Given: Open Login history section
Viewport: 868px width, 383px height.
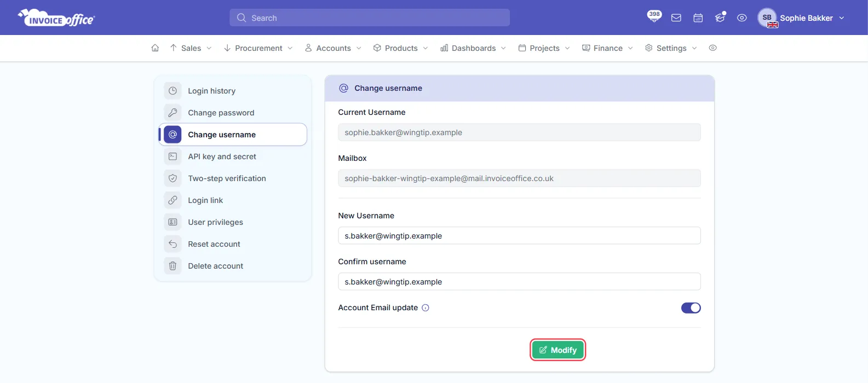Looking at the screenshot, I should pyautogui.click(x=233, y=91).
